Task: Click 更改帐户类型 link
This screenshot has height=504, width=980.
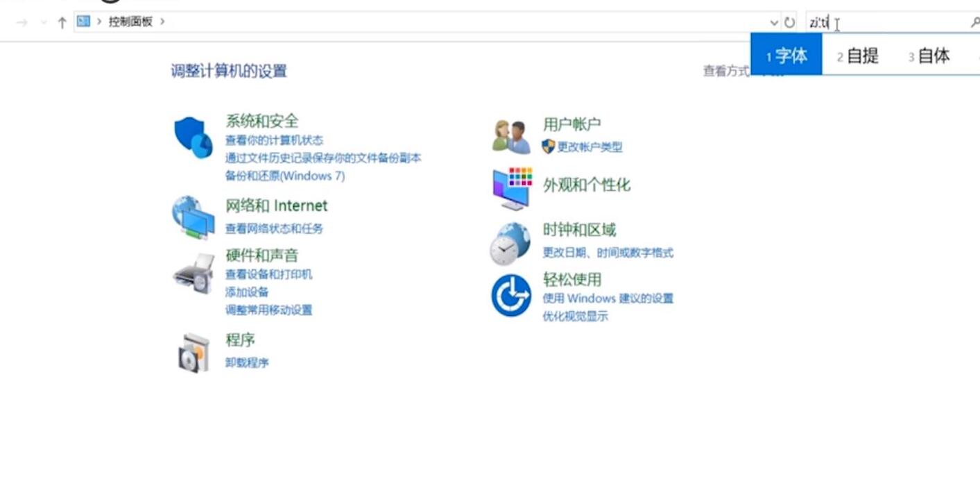Action: [x=588, y=146]
